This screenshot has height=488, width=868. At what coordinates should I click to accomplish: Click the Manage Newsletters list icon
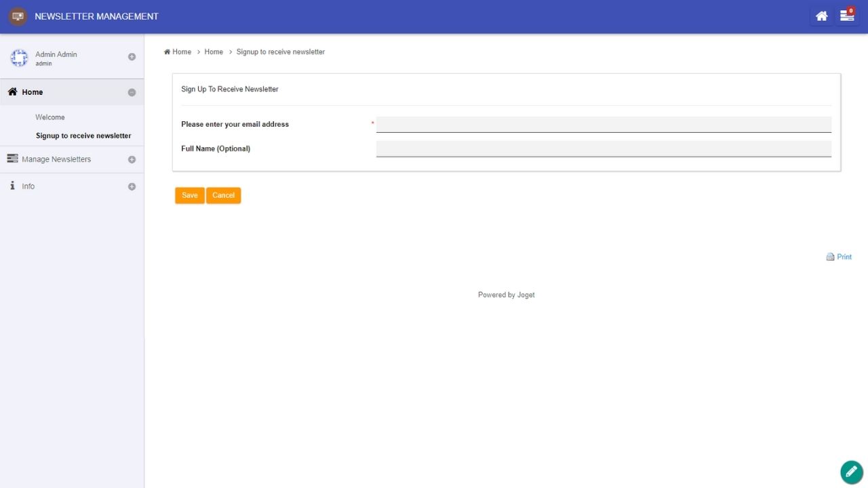click(x=12, y=159)
